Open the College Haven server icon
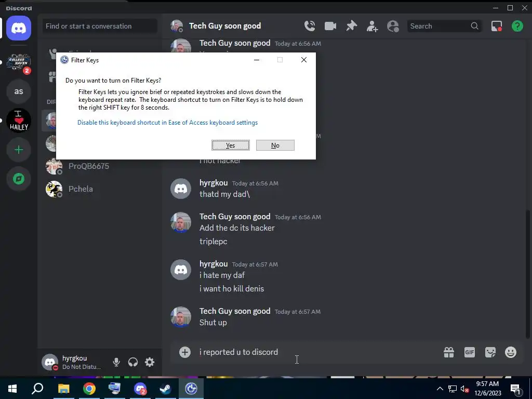The width and height of the screenshot is (532, 399). click(19, 62)
